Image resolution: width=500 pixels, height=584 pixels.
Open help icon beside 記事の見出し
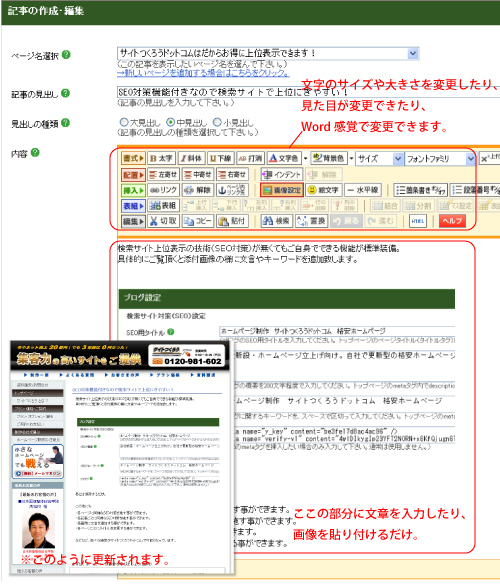click(65, 93)
